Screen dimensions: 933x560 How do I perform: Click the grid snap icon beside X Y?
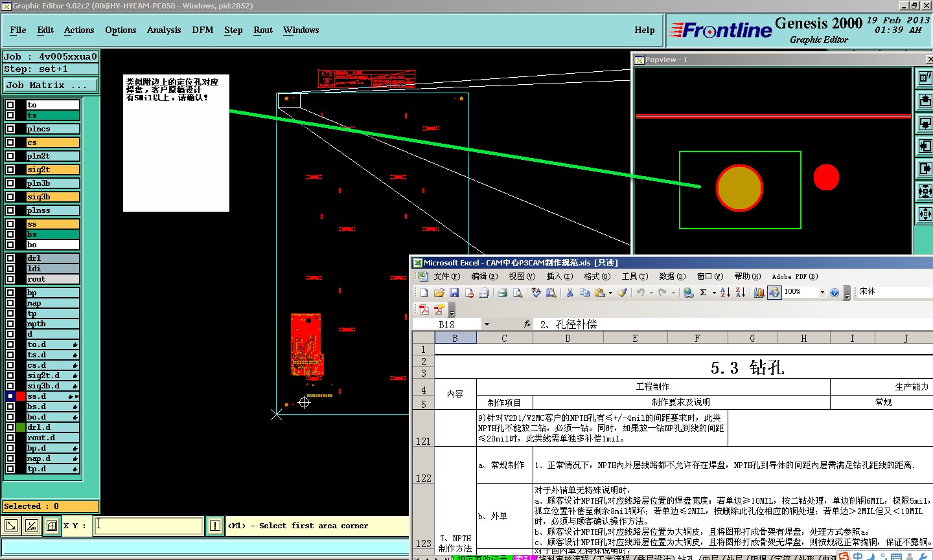coord(52,526)
